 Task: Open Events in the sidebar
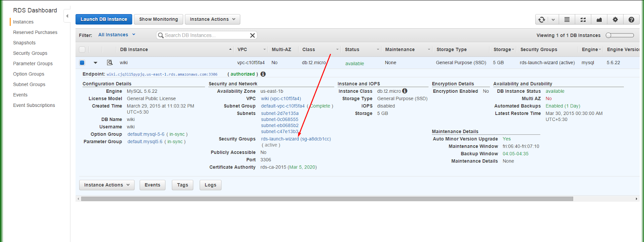[20, 95]
